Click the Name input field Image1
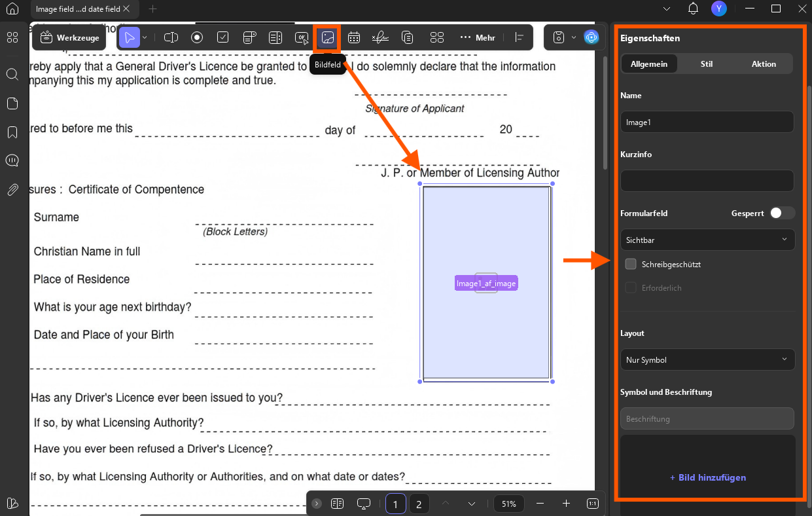The height and width of the screenshot is (516, 812). pos(707,122)
